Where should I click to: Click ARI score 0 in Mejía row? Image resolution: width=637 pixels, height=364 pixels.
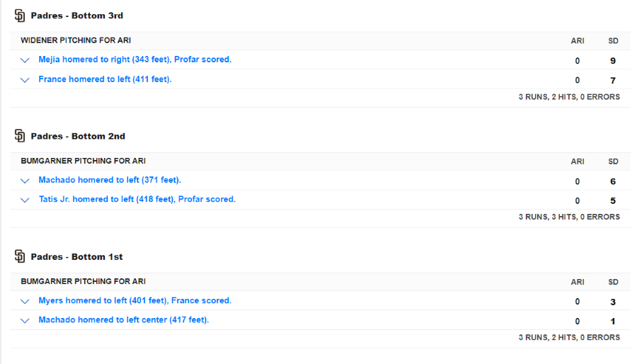pos(577,61)
